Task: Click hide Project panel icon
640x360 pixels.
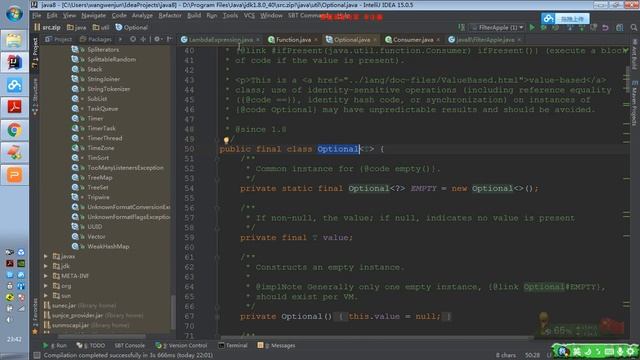Action: (x=169, y=39)
